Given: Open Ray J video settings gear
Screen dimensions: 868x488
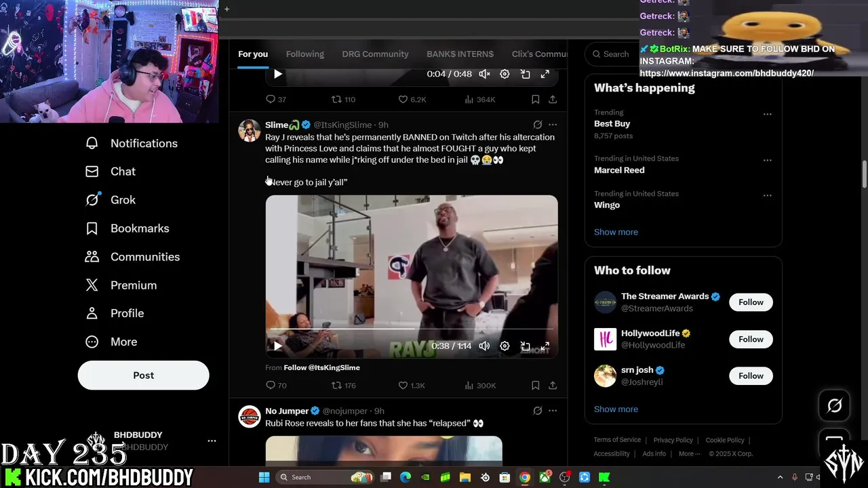Looking at the screenshot, I should [505, 346].
